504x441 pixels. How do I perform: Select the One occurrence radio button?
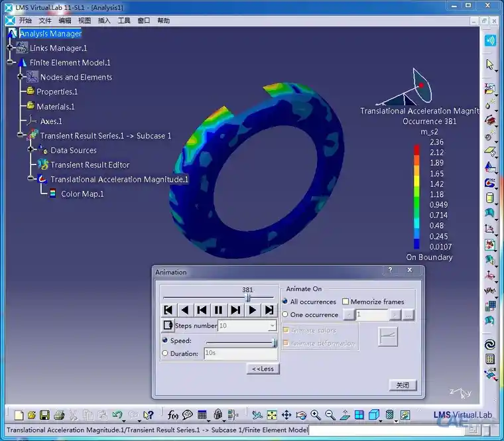click(x=284, y=314)
